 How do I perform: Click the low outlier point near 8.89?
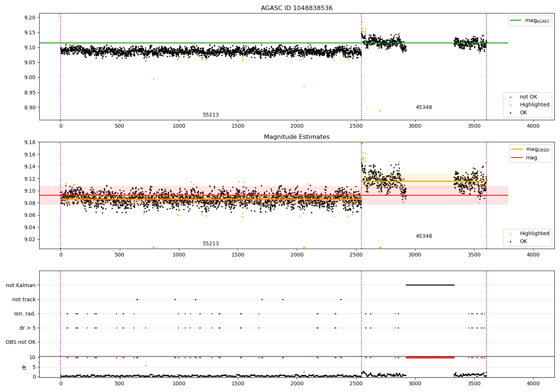click(380, 111)
